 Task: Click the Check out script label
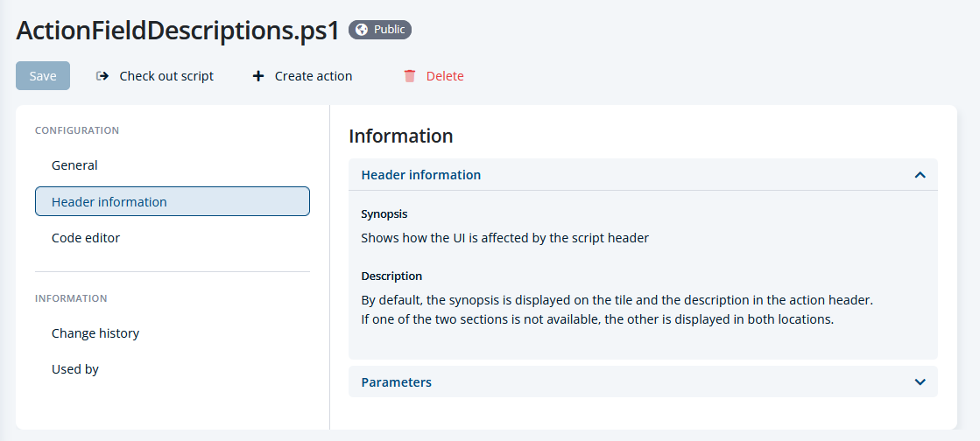pos(166,76)
